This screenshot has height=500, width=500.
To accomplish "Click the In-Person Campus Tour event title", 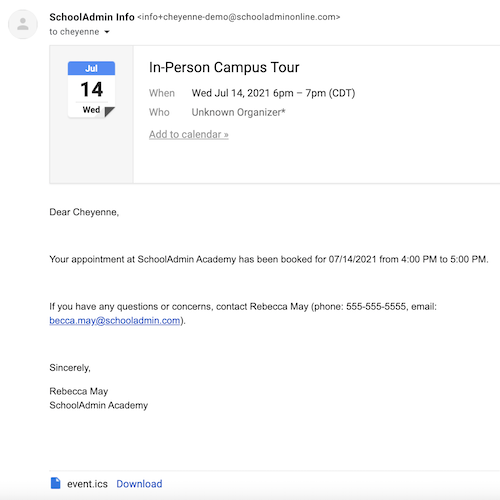I will (x=224, y=67).
